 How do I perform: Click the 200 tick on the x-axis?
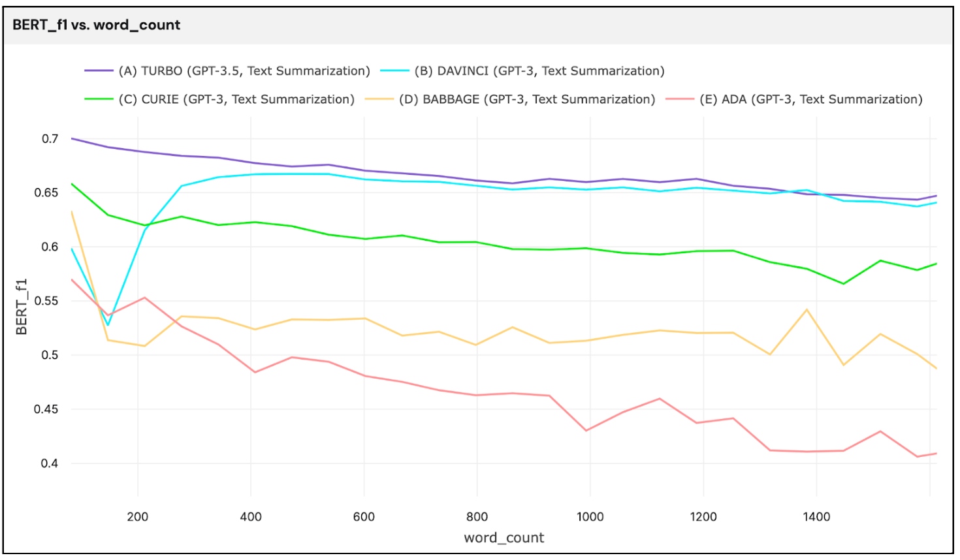coord(138,517)
